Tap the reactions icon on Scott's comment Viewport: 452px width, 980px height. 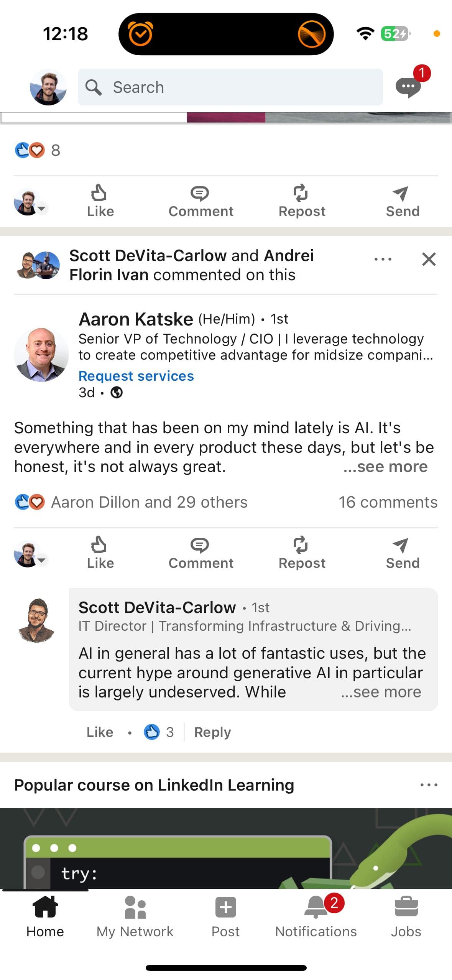(152, 732)
